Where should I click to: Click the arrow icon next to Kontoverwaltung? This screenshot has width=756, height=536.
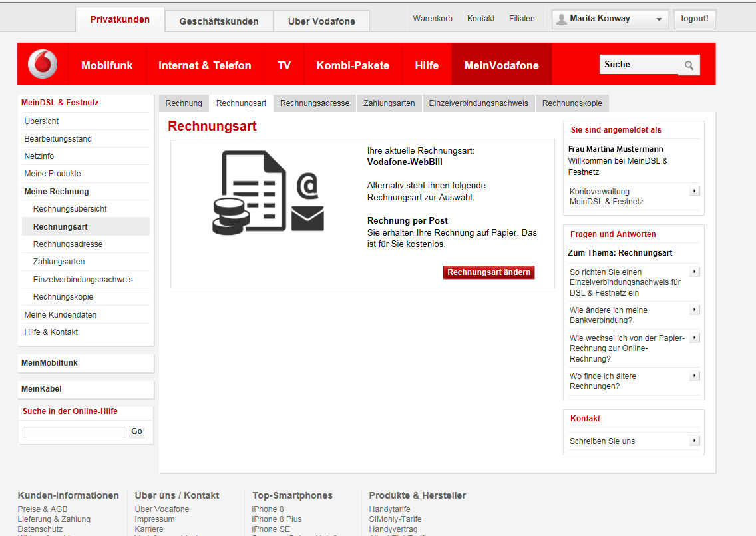point(694,190)
